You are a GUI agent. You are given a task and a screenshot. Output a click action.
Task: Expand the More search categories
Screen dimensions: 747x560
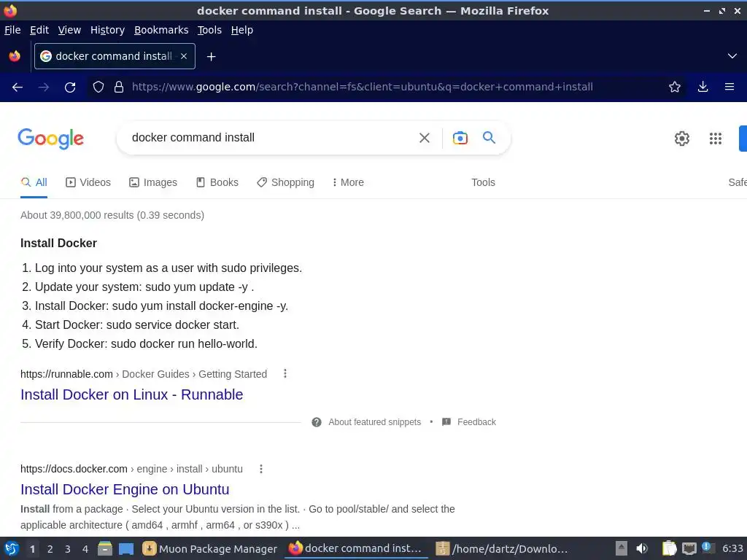coord(348,182)
